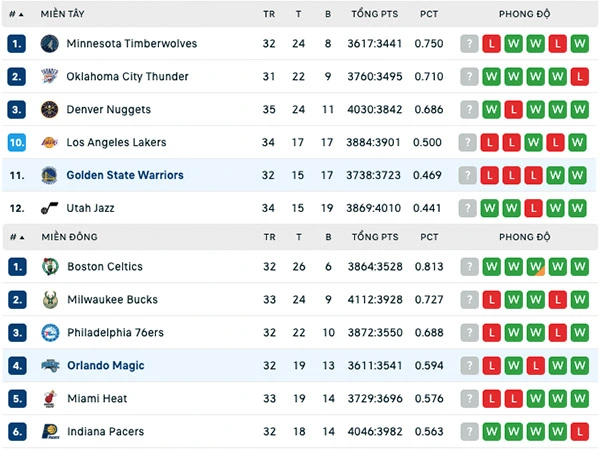The height and width of the screenshot is (450, 600).
Task: Click the Milwaukee Bucks logo icon
Action: (x=50, y=300)
